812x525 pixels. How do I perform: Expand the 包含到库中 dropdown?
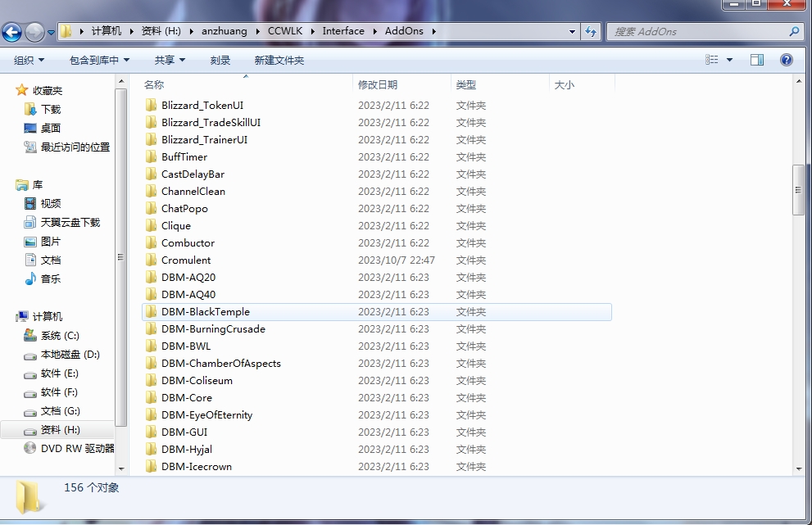coord(99,60)
